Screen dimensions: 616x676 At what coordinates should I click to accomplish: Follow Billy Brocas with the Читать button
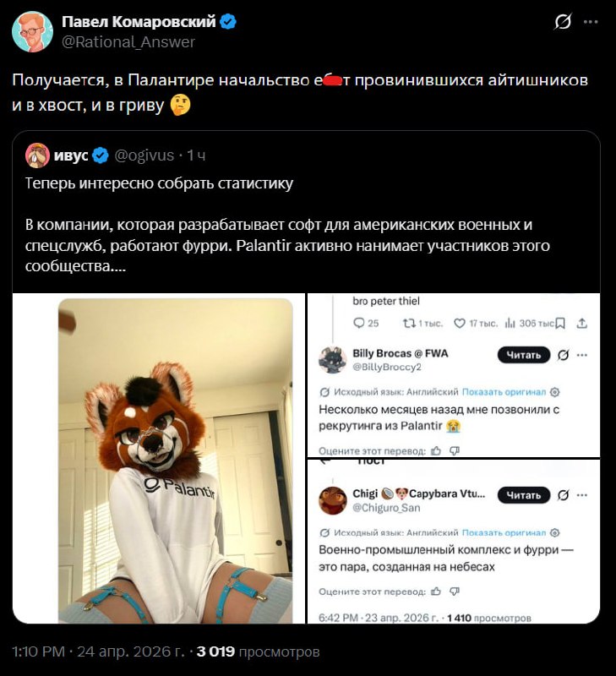point(524,355)
